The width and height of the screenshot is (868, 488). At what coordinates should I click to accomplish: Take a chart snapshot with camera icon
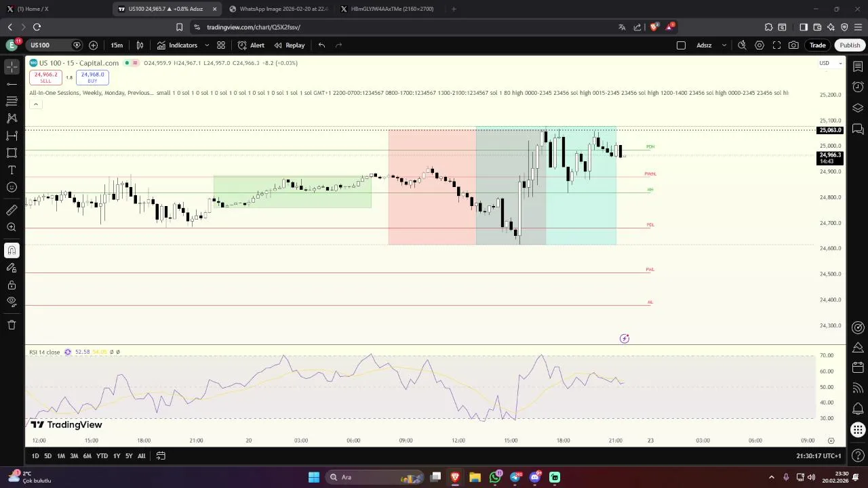point(793,45)
